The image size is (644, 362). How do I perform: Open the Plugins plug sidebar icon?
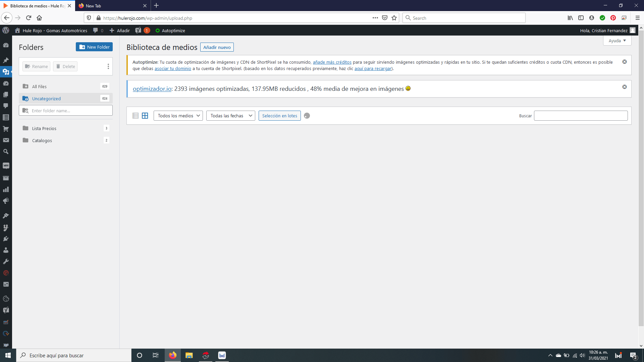pyautogui.click(x=6, y=239)
